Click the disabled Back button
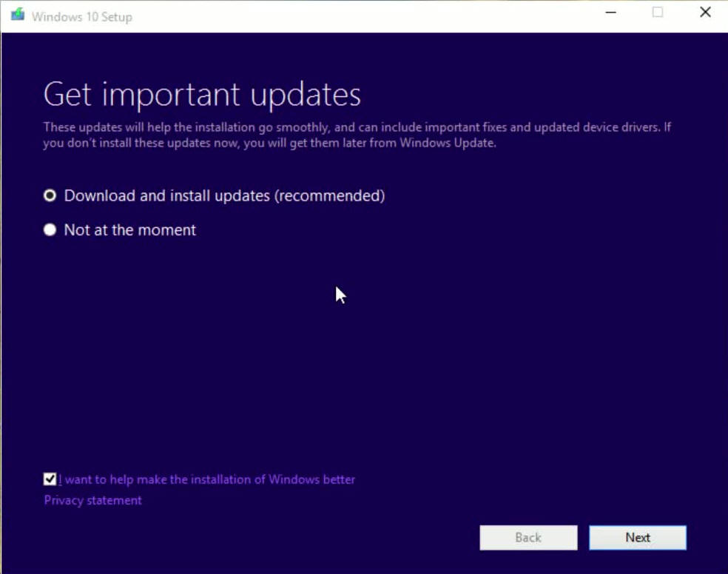728x574 pixels. point(528,538)
